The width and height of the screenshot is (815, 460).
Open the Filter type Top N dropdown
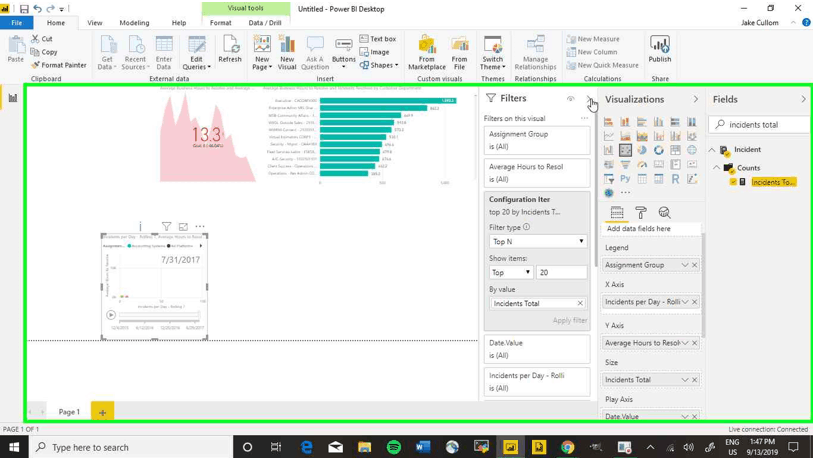[537, 242]
